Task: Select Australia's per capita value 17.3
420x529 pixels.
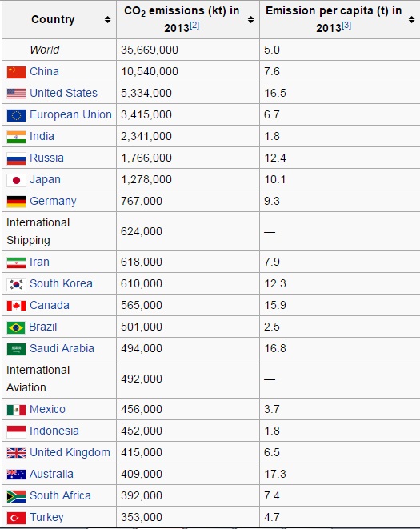Action: [275, 474]
